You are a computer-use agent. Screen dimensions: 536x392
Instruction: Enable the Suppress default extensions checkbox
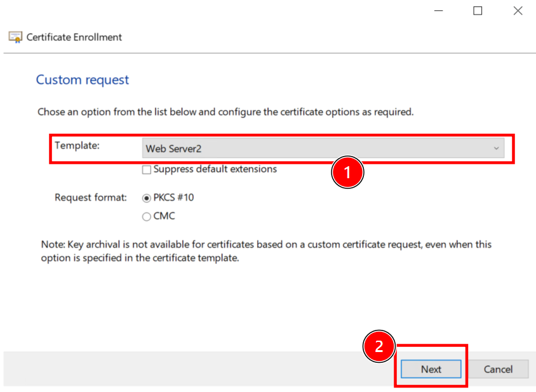(147, 170)
